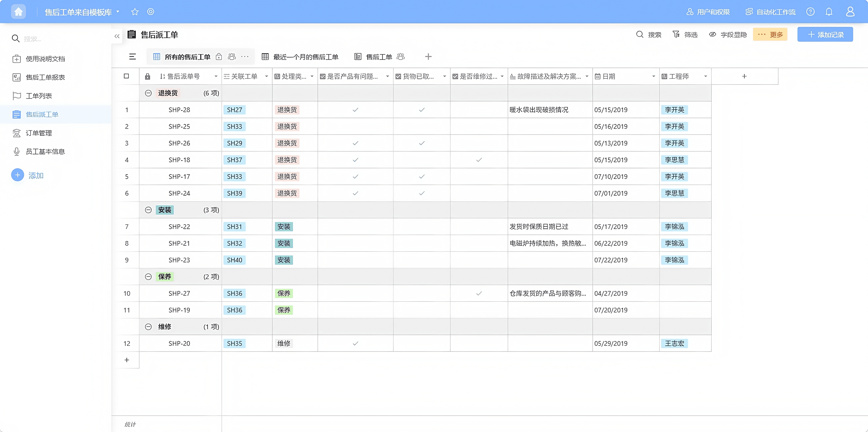Open notifications bell icon
This screenshot has width=868, height=432.
point(829,12)
